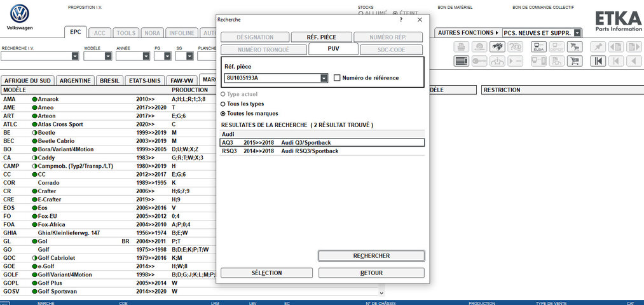Click the speedometer gauge icon
Viewport: 644px width, 305px height.
(497, 61)
